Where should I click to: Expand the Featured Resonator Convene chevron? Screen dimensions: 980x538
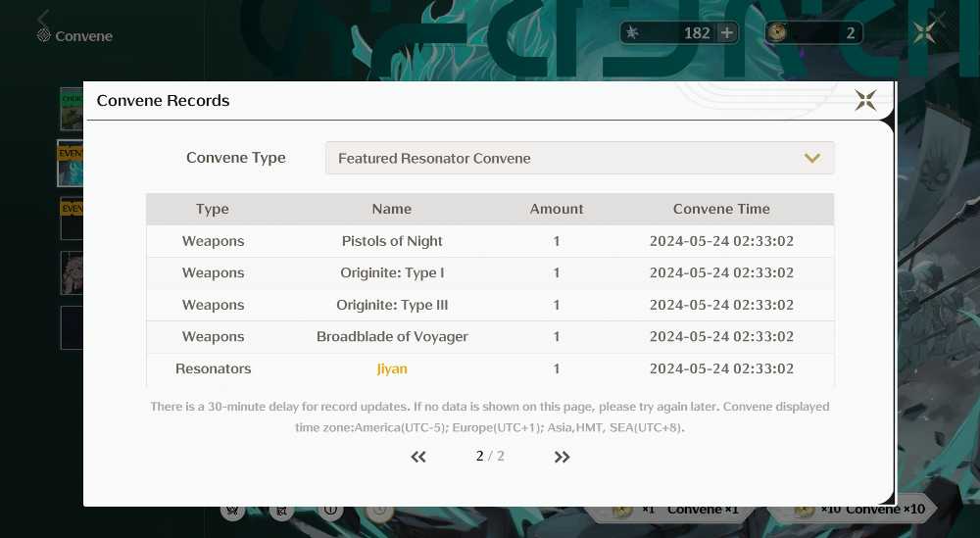coord(811,158)
